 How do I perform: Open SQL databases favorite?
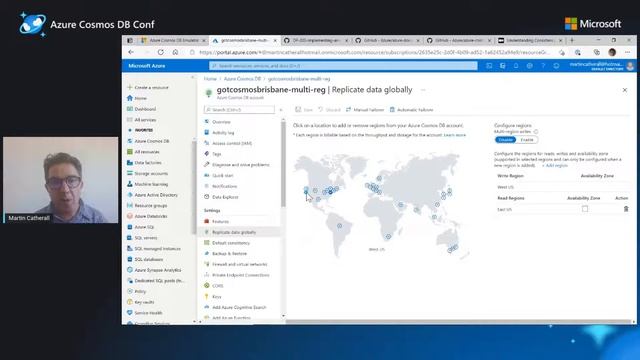[145, 259]
